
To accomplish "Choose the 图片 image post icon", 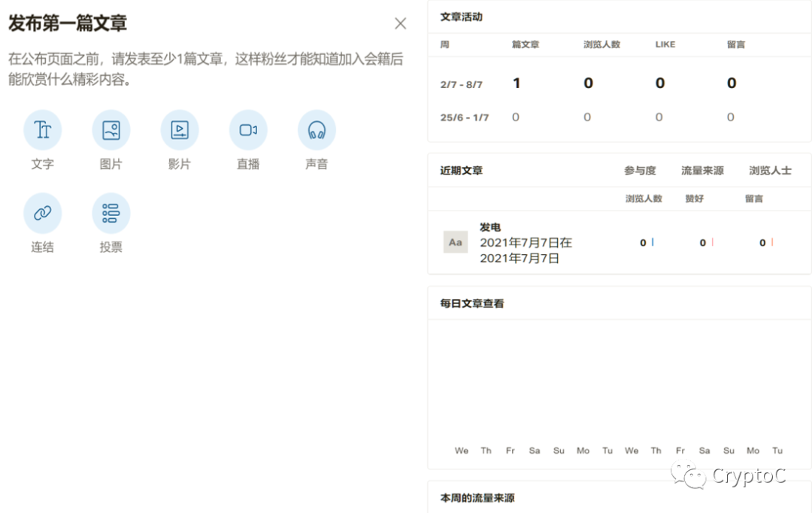I will (x=111, y=130).
